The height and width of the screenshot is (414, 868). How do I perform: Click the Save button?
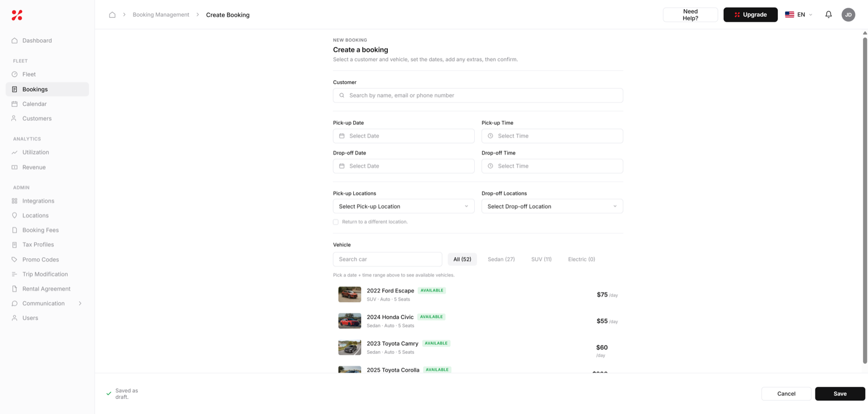840,394
